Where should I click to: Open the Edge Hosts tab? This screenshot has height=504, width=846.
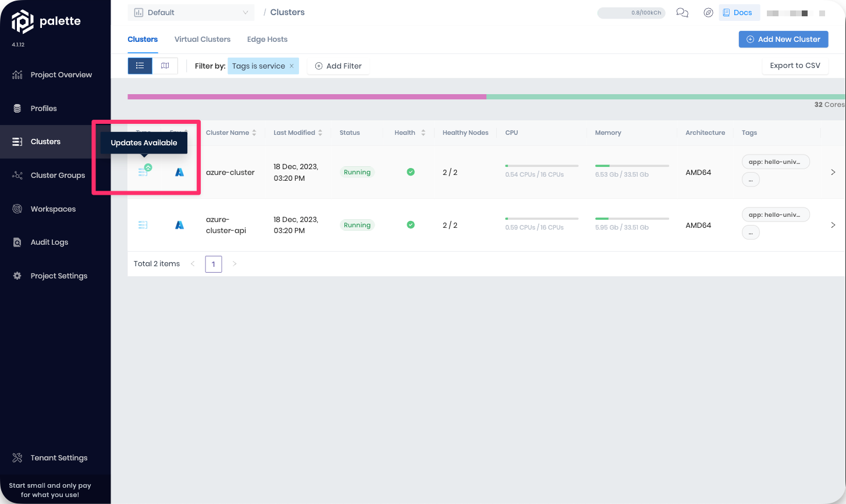pos(267,39)
